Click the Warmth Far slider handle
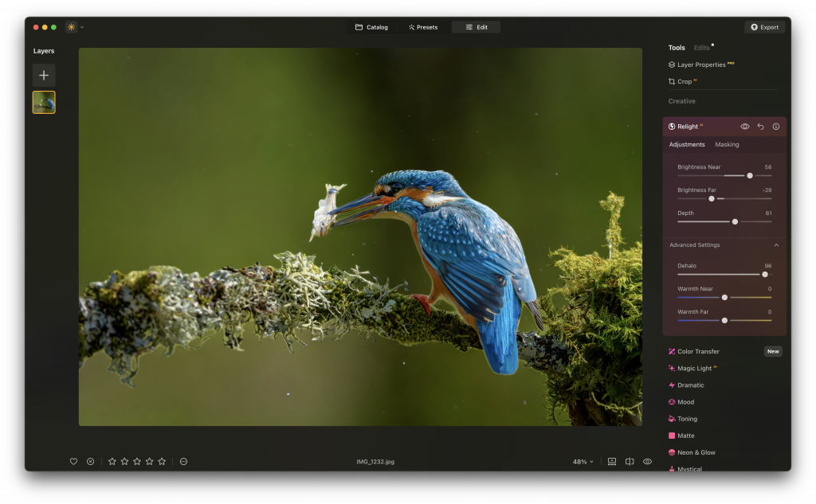Screen dimensions: 816x504 pos(724,320)
